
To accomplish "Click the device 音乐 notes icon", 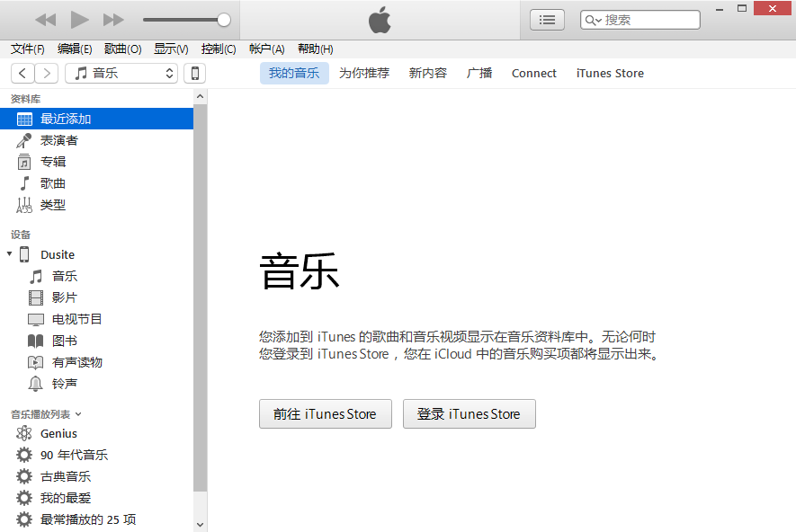I will (x=36, y=277).
